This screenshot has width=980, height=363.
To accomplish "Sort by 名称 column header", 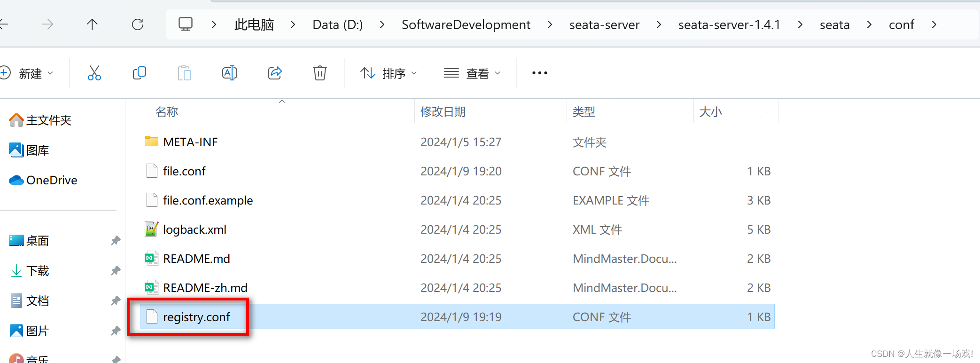I will pyautogui.click(x=167, y=112).
